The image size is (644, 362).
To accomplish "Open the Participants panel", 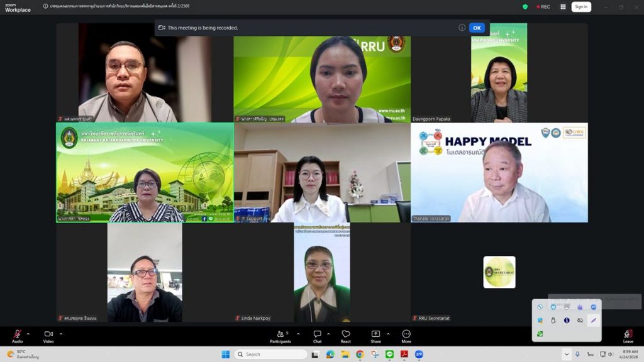I will coord(280,334).
